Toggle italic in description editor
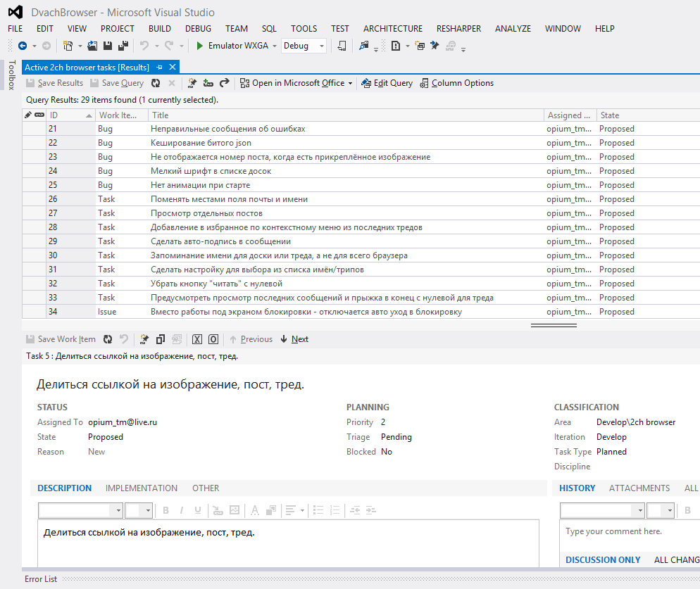Screen dimensions: 700x589 pos(181,510)
